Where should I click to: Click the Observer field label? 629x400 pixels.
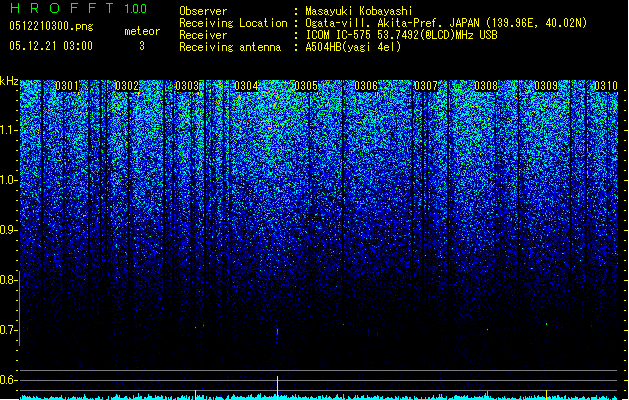(x=203, y=11)
